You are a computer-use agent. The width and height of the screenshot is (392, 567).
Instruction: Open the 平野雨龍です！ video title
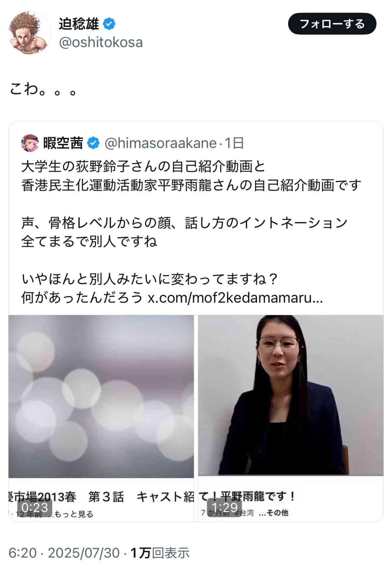pos(258,496)
